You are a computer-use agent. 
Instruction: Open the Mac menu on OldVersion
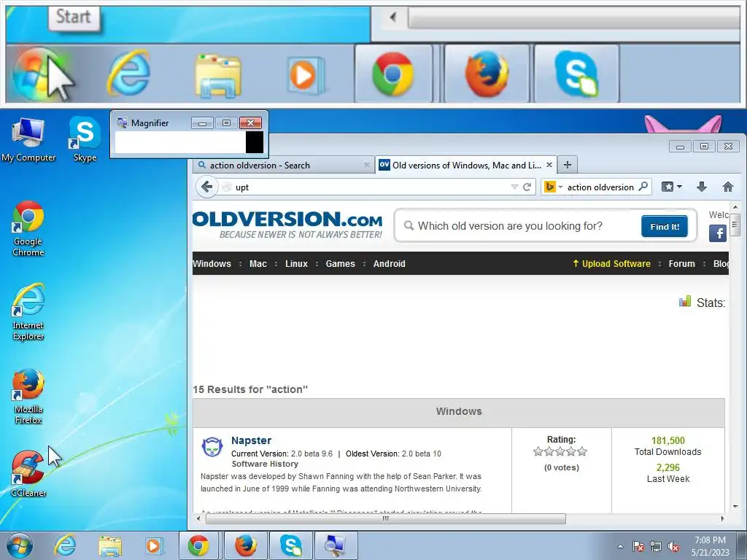[258, 264]
